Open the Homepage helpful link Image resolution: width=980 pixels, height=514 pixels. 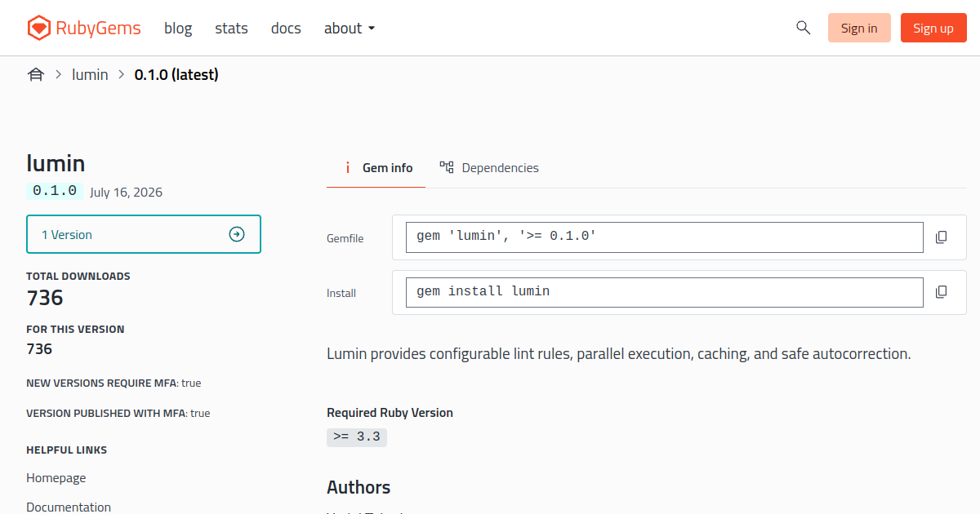coord(56,478)
